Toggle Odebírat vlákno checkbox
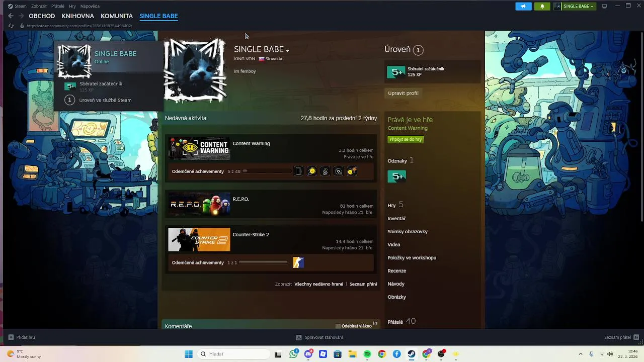Viewport: 644px width, 362px height. (338, 326)
